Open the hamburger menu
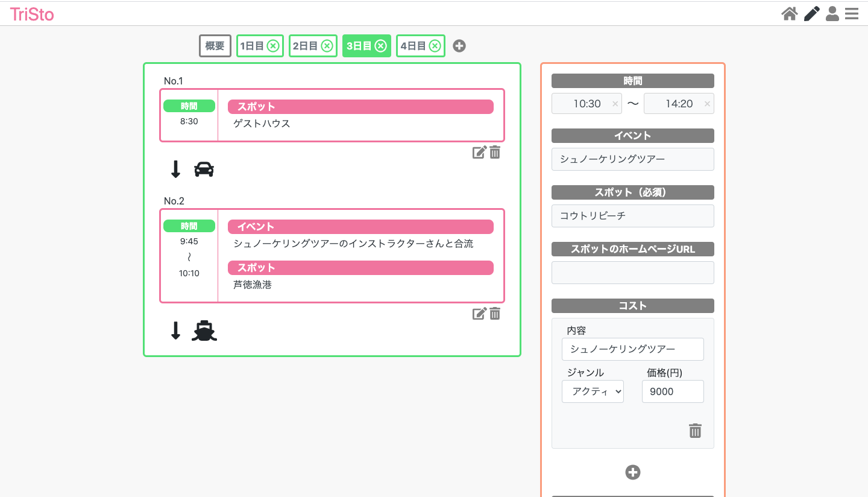This screenshot has width=868, height=497. [x=852, y=13]
